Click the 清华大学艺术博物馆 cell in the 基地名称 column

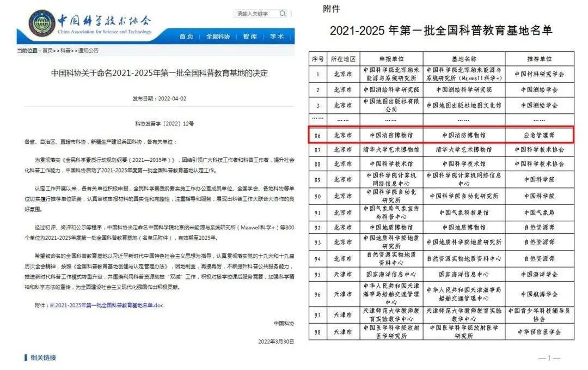pos(463,149)
